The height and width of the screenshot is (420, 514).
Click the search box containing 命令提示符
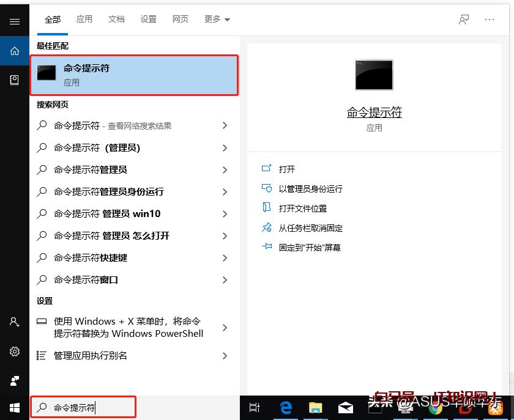(x=83, y=407)
